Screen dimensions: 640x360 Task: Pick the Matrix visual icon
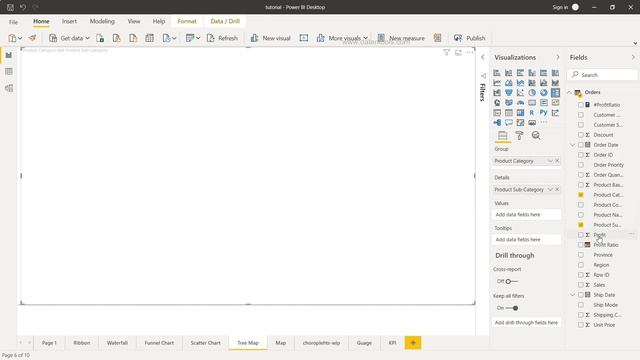pyautogui.click(x=520, y=113)
